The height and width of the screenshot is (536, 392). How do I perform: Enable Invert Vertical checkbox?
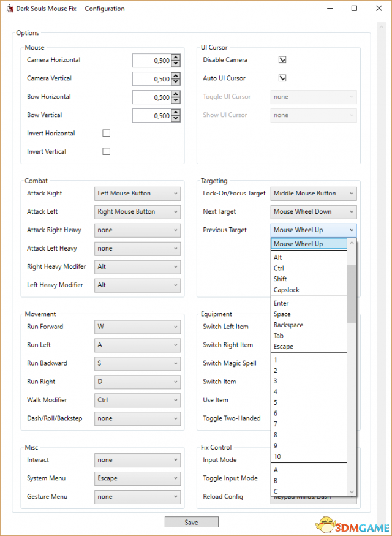(106, 151)
